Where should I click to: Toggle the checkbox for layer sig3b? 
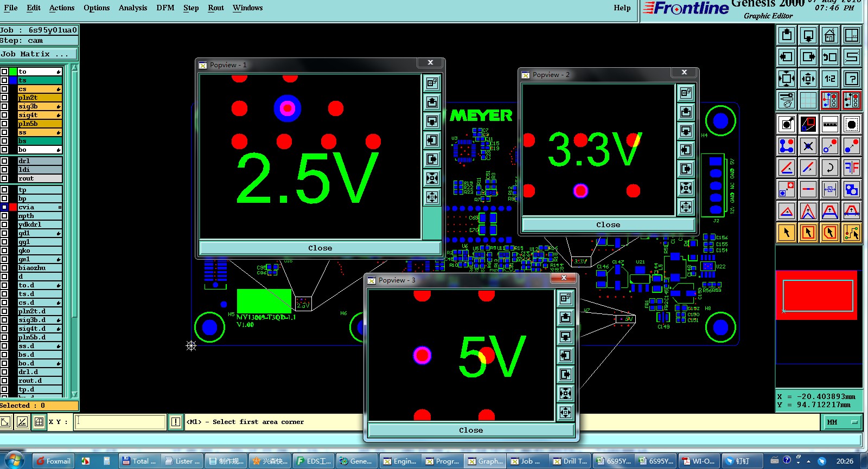[x=4, y=106]
